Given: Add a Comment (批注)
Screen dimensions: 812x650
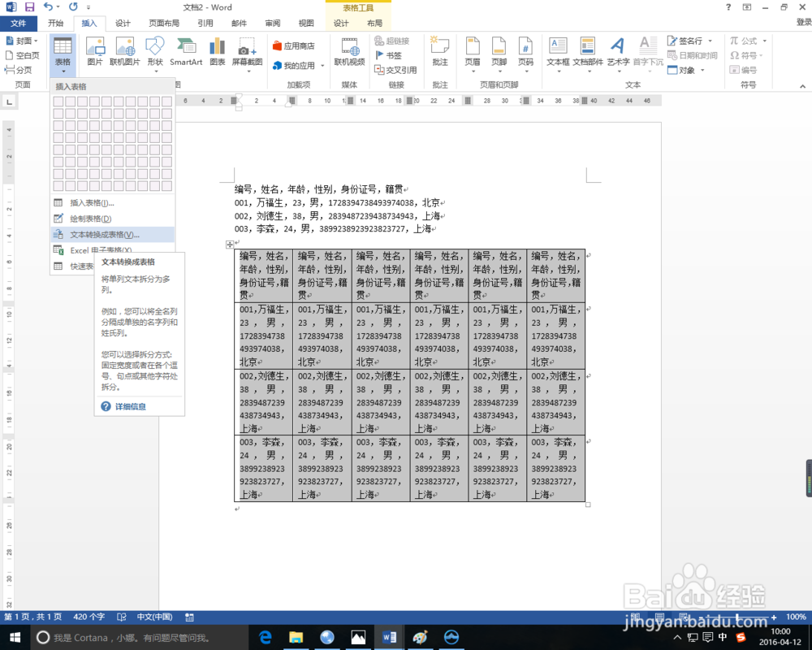Looking at the screenshot, I should [439, 52].
